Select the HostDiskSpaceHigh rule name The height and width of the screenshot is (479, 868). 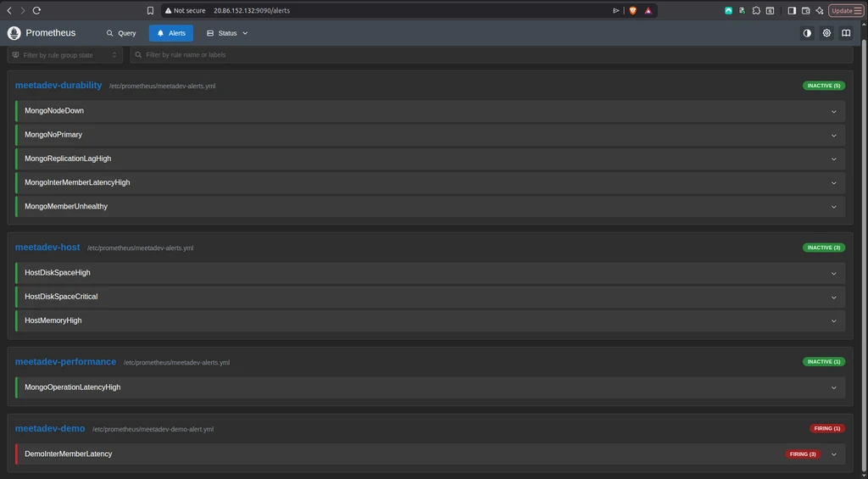57,272
